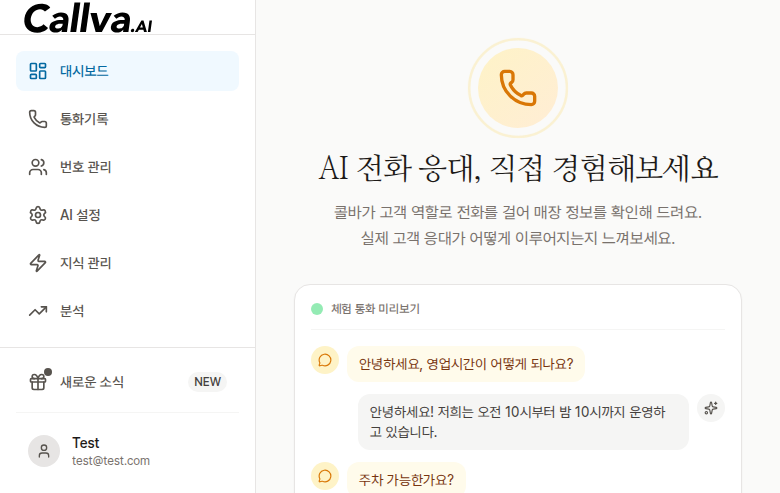This screenshot has width=780, height=493.
Task: Click the green dot beside 체험 통화 미리보기
Action: coord(317,309)
